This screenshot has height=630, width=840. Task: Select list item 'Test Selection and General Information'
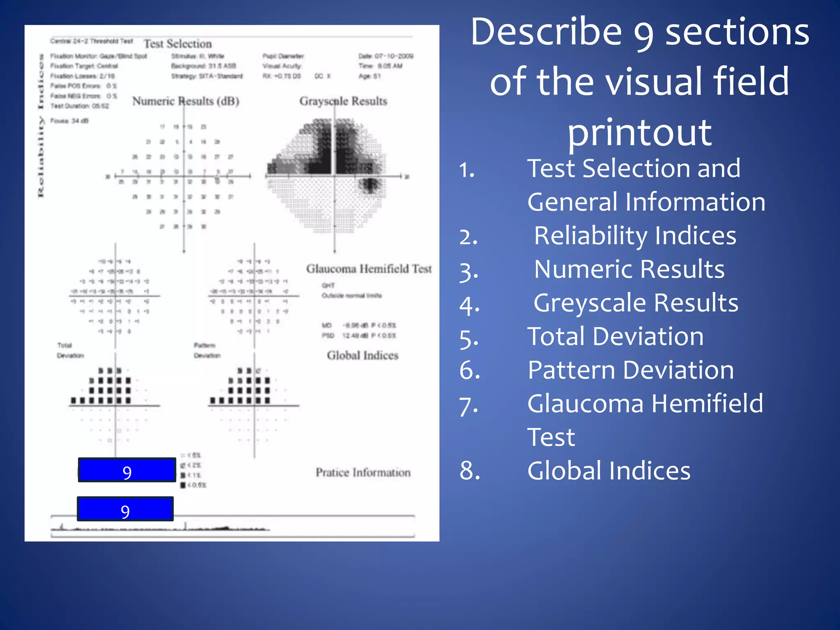(646, 185)
